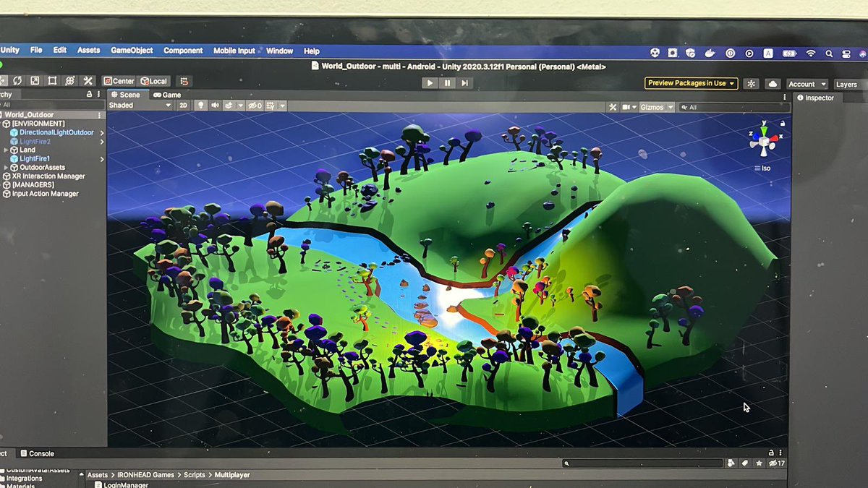Click search by type icon in Project

[731, 463]
